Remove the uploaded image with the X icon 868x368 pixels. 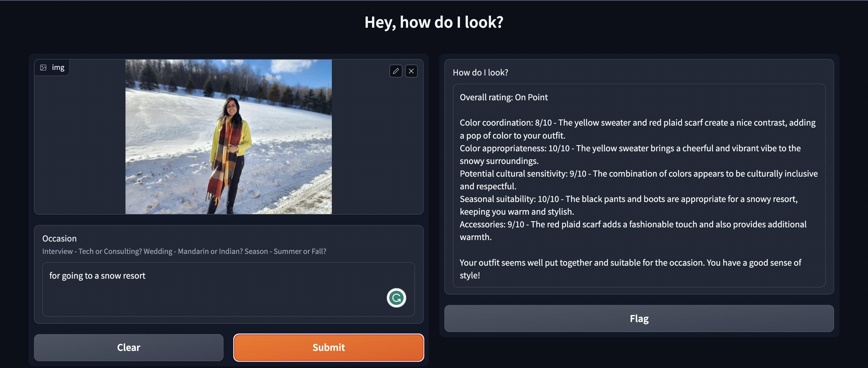point(411,71)
